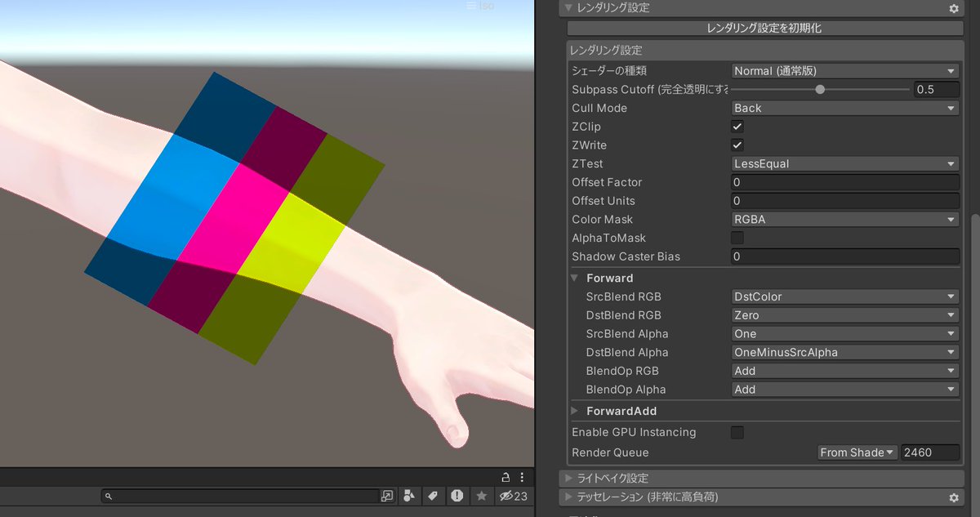Open the project panel three-dot menu
980x517 pixels.
pos(523,477)
